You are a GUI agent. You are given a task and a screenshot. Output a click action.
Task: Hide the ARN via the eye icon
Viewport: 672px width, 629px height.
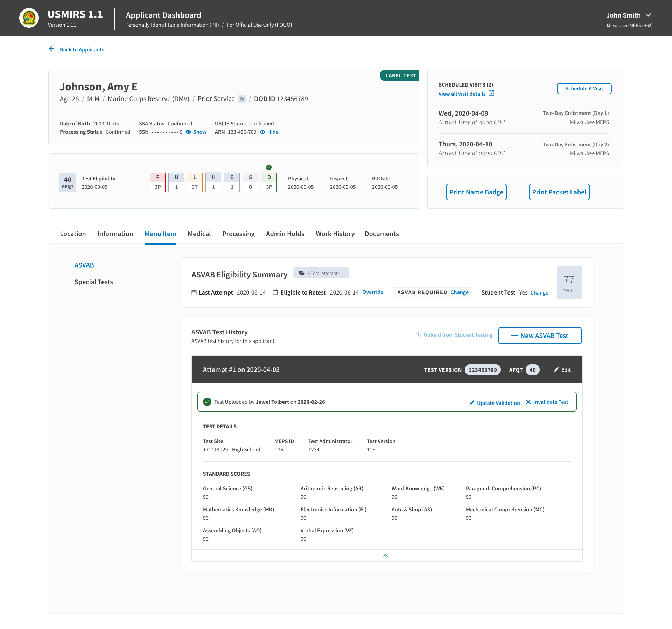click(x=262, y=132)
